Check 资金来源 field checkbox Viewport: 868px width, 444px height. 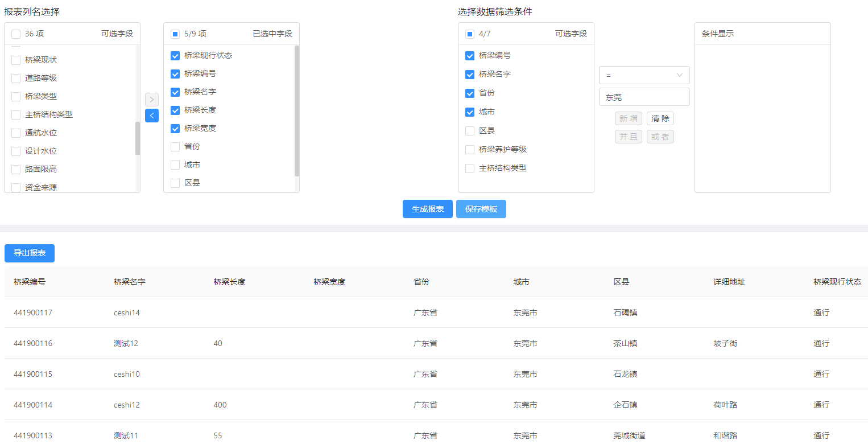(x=16, y=188)
